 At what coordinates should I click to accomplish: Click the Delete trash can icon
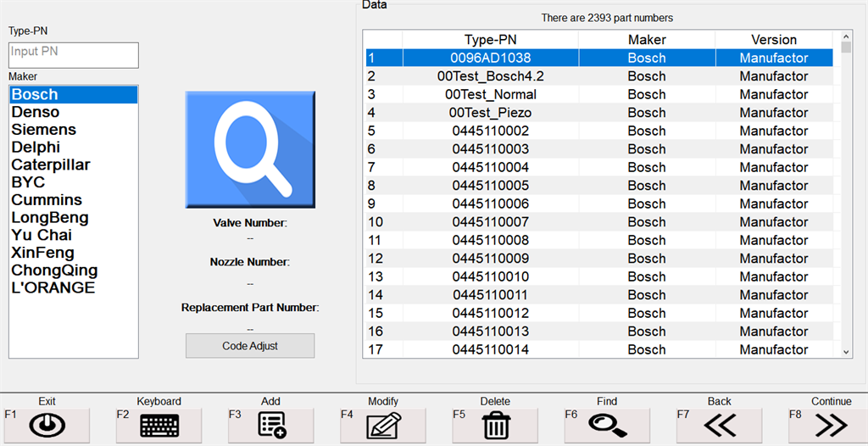[495, 425]
